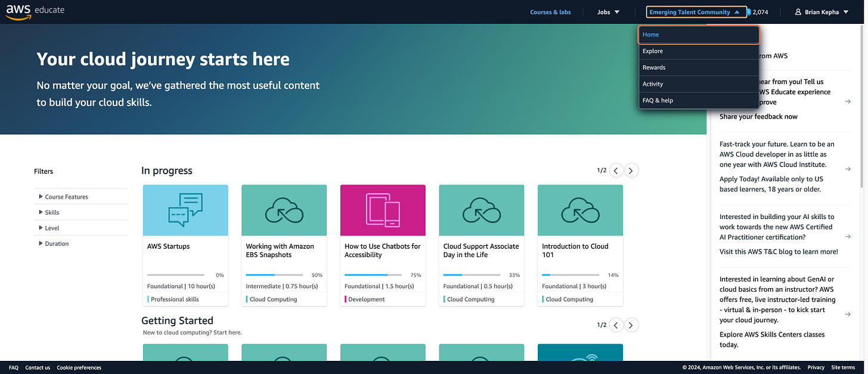The image size is (868, 374).
Task: Click Visit this AWS T&C blog text
Action: (x=779, y=252)
